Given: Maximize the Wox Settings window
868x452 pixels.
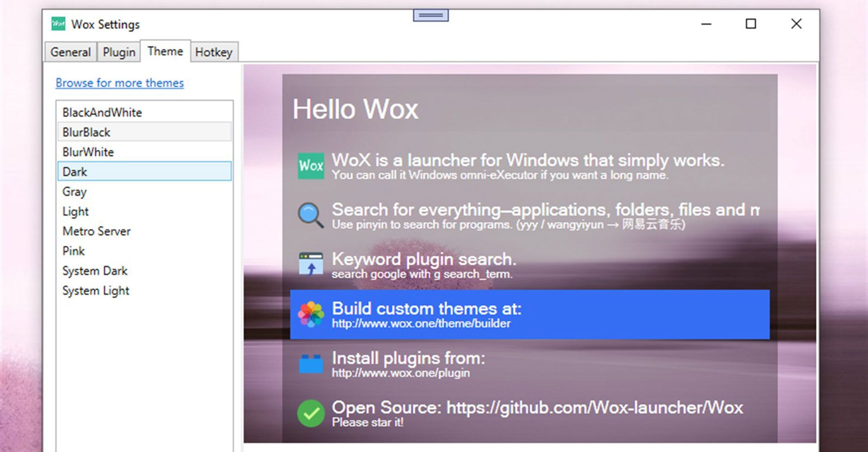Looking at the screenshot, I should 751,24.
